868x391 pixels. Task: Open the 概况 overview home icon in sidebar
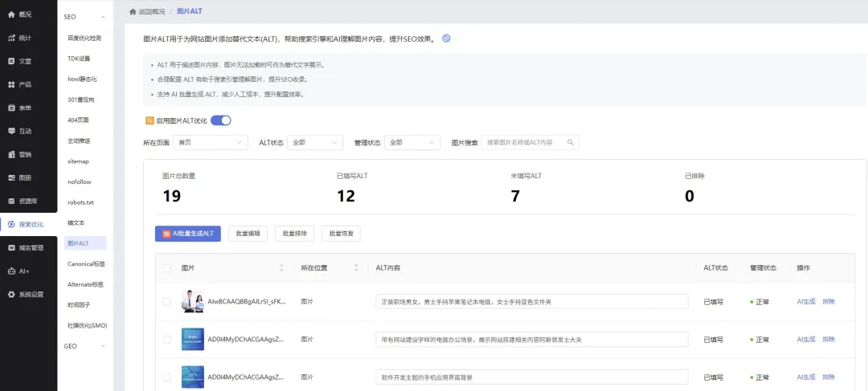(x=11, y=14)
